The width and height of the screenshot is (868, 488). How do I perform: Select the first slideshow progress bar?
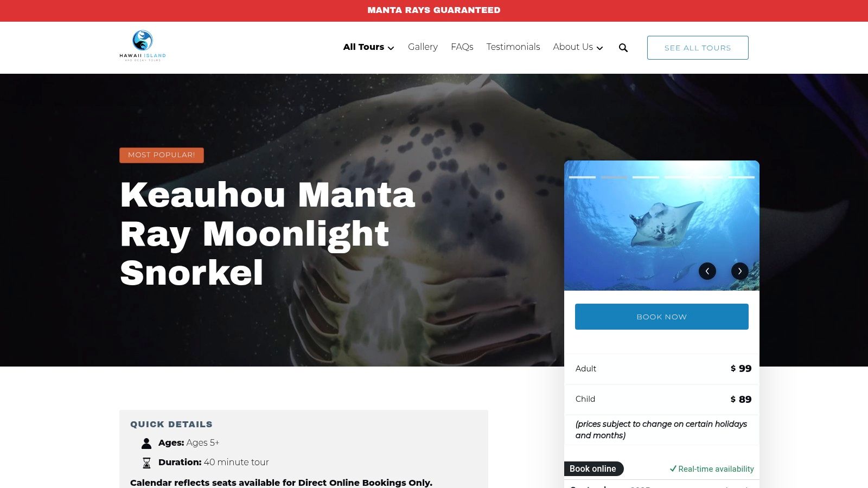[x=582, y=177]
